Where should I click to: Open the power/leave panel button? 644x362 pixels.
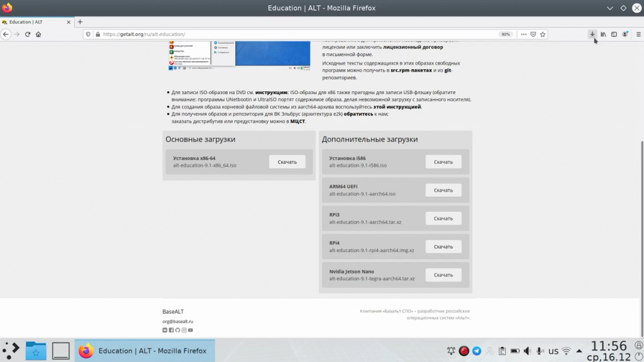coord(639,356)
